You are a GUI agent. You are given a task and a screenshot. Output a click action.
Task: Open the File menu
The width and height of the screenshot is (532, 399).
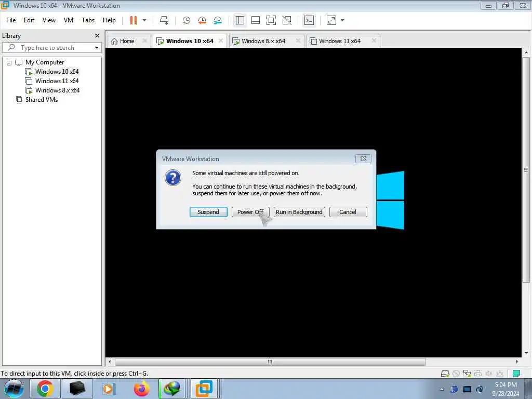tap(11, 20)
